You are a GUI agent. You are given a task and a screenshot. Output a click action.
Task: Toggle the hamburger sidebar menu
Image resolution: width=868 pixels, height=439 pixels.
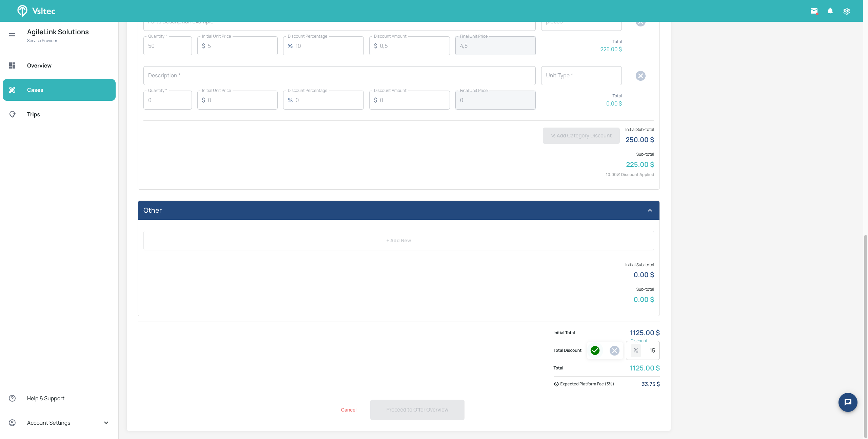pyautogui.click(x=12, y=35)
